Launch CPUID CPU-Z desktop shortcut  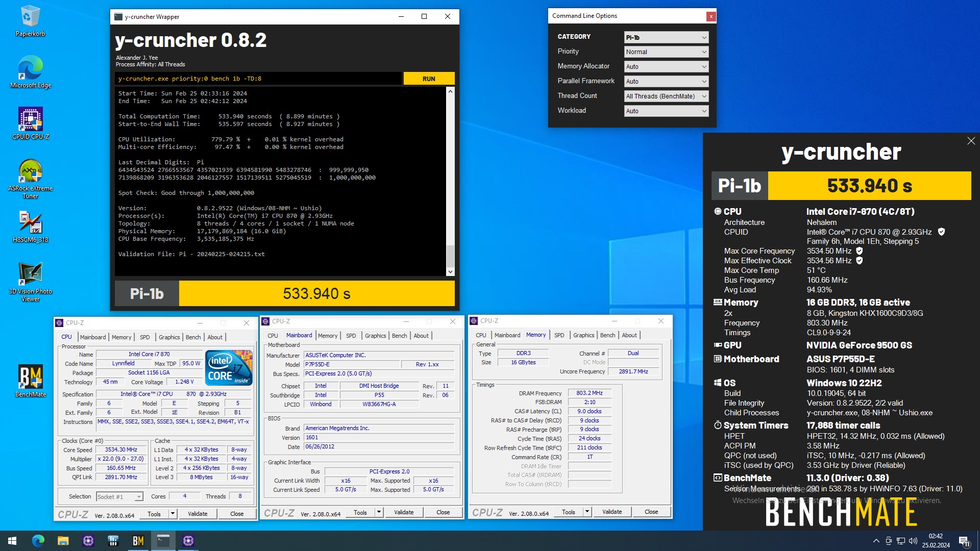[30, 123]
